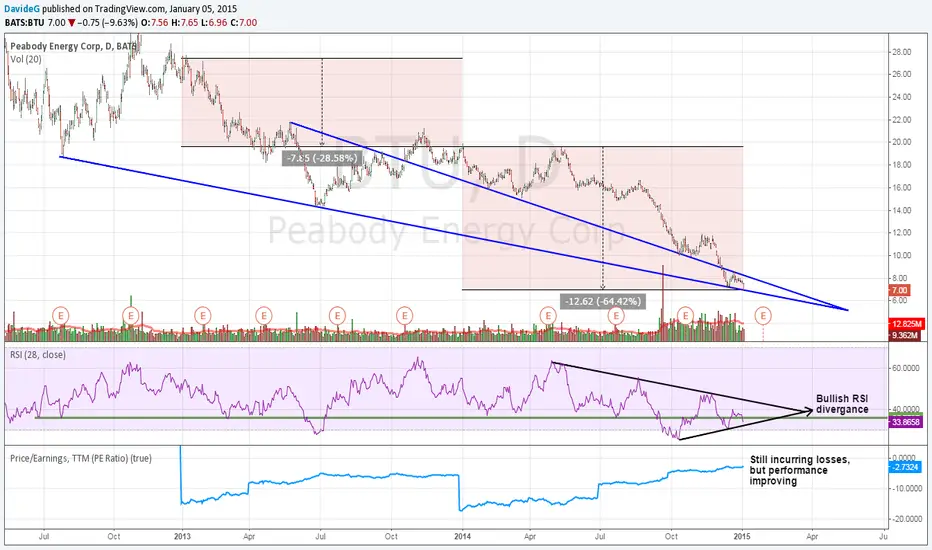
Task: Click the Vol (20) indicator label
Action: point(26,59)
